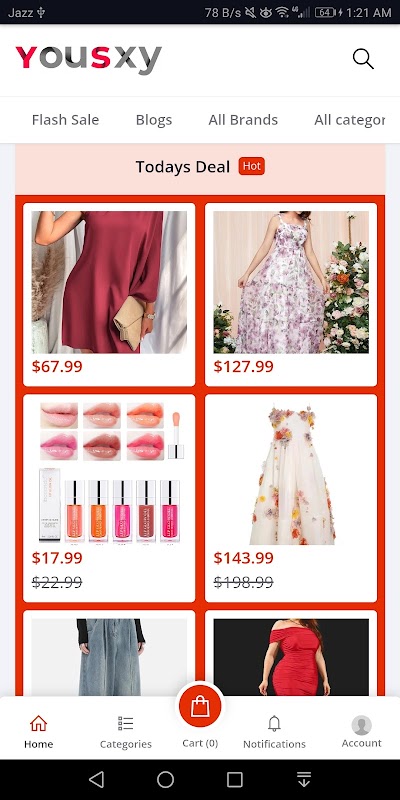Screen dimensions: 400x800
Task: Open the Blogs tab
Action: coord(154,120)
